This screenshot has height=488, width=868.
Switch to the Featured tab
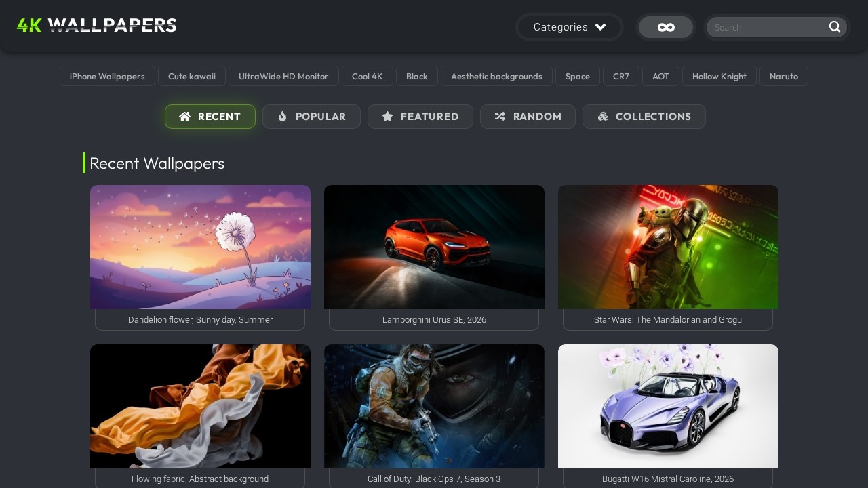tap(420, 117)
